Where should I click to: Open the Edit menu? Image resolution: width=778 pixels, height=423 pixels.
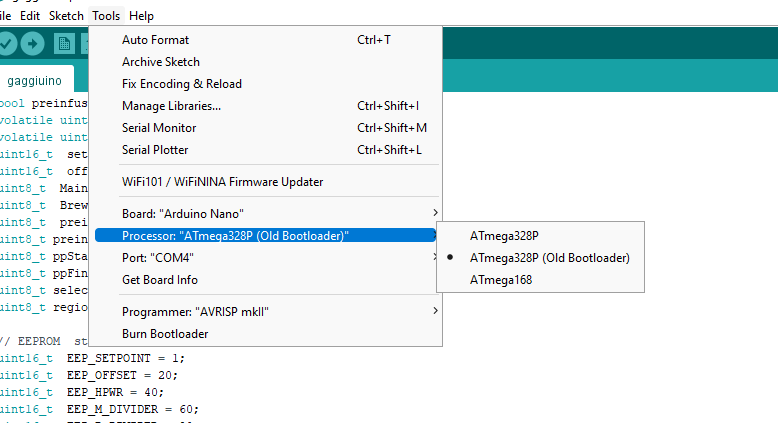tap(30, 16)
